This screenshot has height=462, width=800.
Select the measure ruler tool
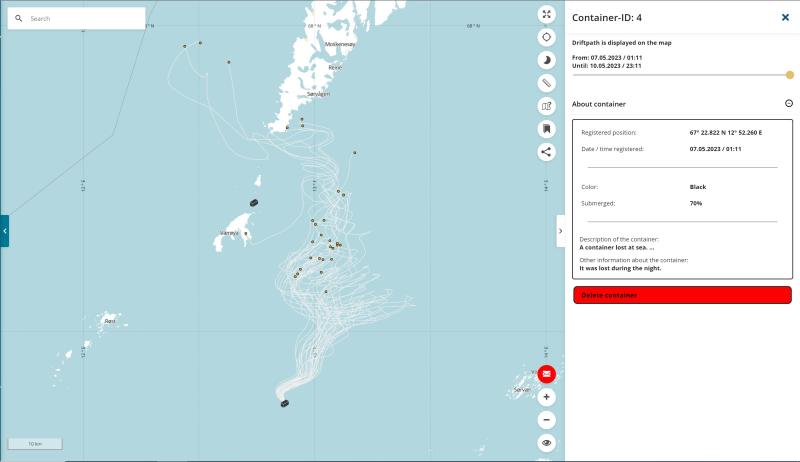click(x=546, y=83)
